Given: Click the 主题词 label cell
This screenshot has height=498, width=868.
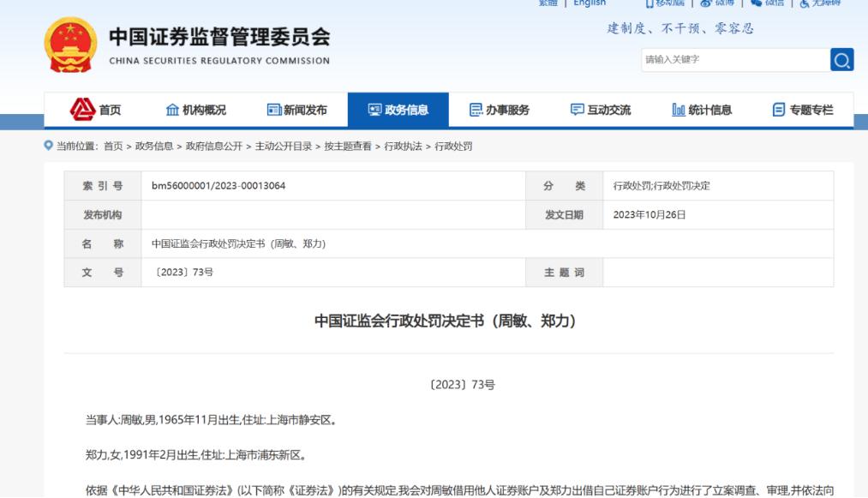Looking at the screenshot, I should point(564,273).
